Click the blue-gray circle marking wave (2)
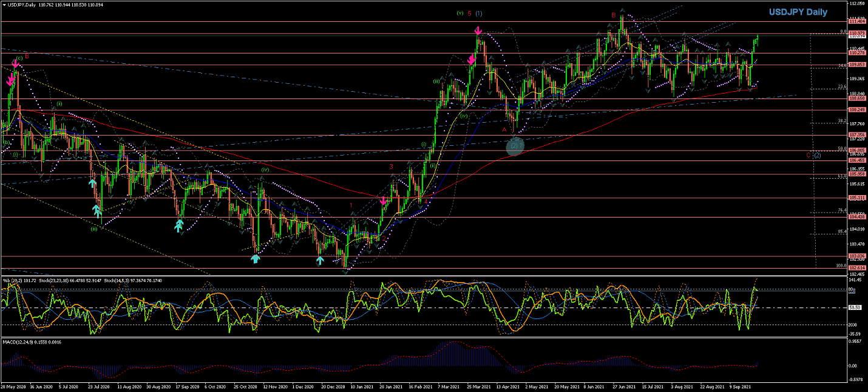This screenshot has height=392, width=868. point(514,146)
